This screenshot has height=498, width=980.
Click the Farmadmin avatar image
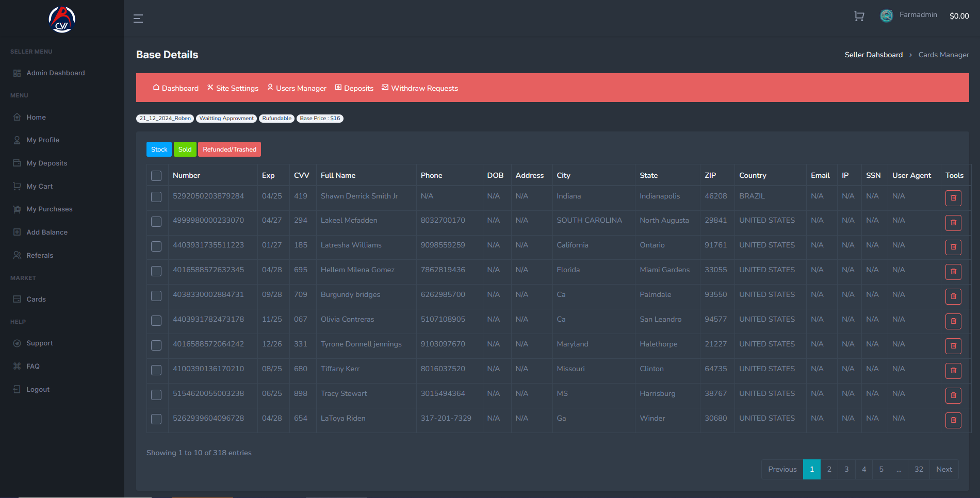[x=886, y=16]
